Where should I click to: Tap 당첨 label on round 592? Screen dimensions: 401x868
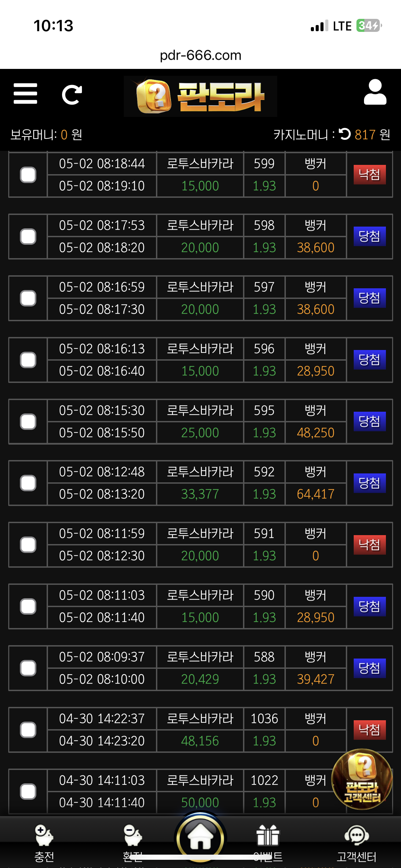coord(369,483)
